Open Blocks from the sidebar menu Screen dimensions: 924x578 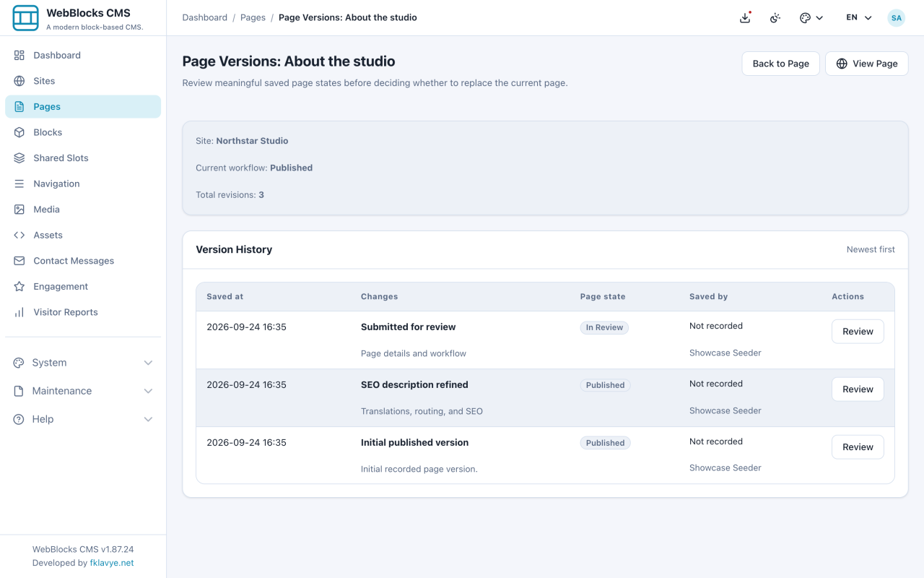tap(83, 132)
